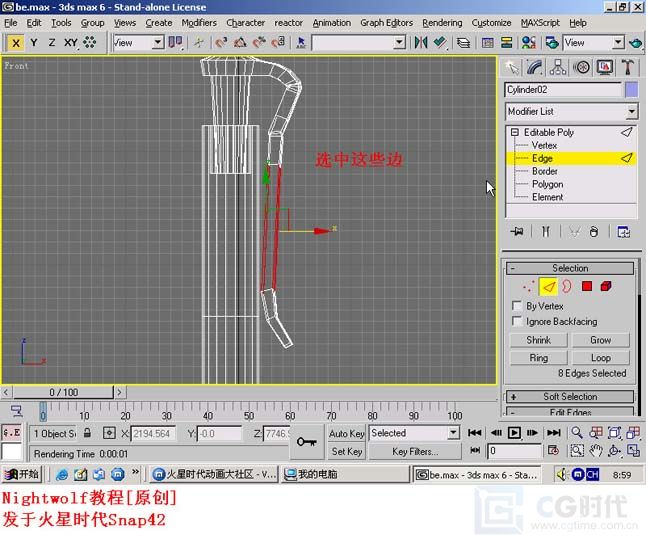Click the Set Key button
646x539 pixels.
pyautogui.click(x=346, y=452)
